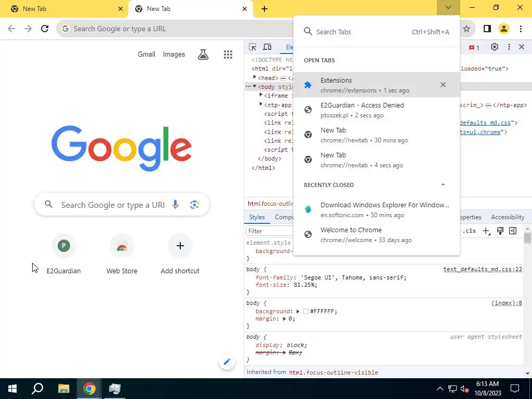Open the Windows Start menu
This screenshot has width=532, height=399.
pyautogui.click(x=12, y=389)
